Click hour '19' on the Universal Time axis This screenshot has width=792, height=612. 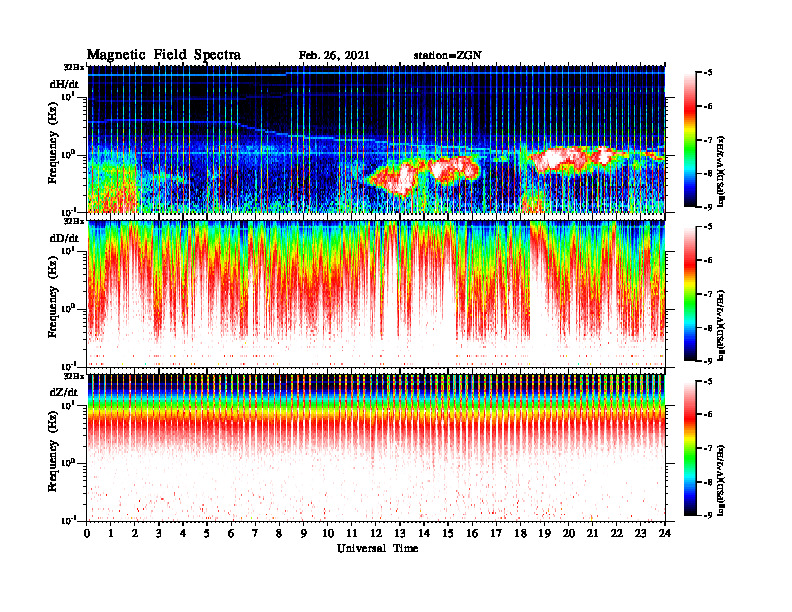pyautogui.click(x=544, y=533)
